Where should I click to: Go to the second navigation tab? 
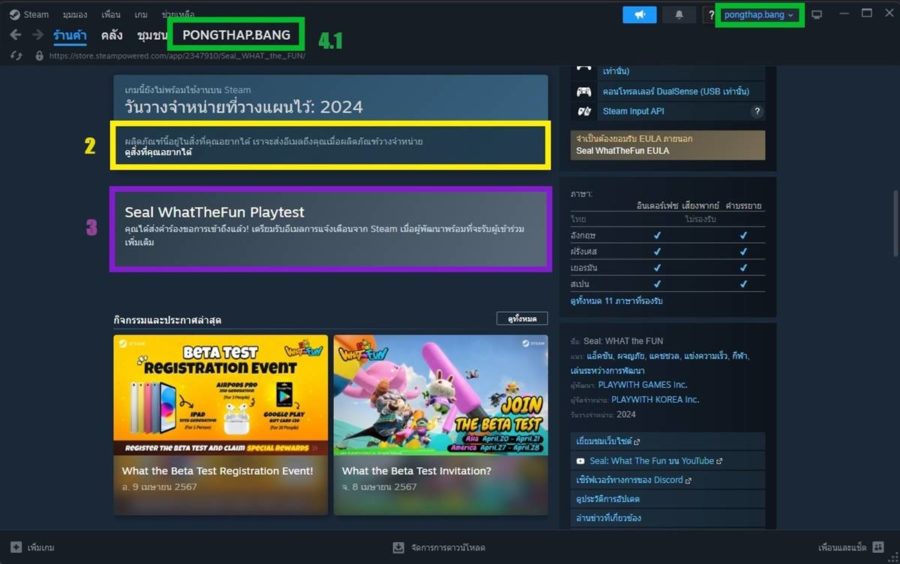[111, 35]
